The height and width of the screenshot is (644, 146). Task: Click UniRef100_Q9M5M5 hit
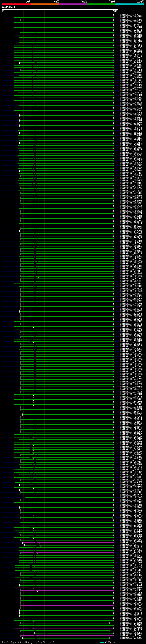click(x=131, y=98)
